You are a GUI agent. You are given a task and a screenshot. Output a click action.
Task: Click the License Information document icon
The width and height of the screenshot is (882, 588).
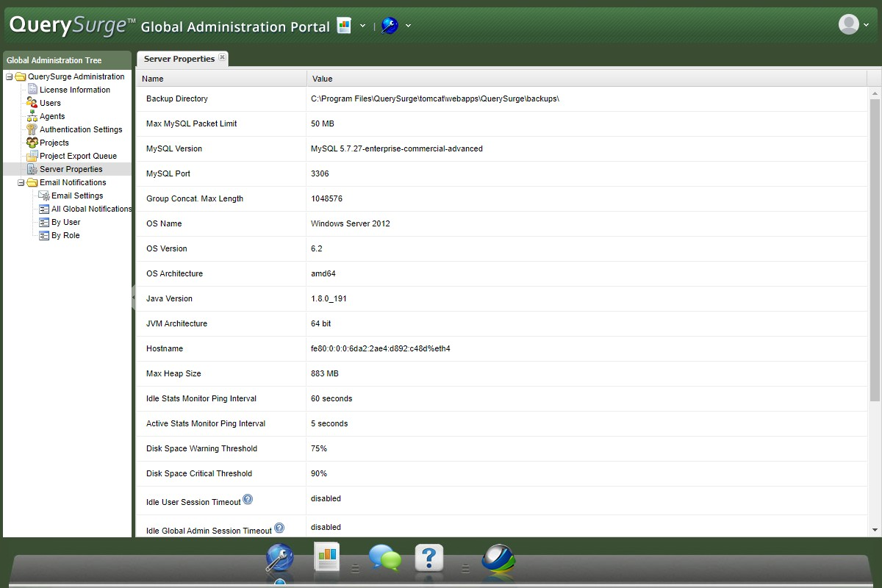pyautogui.click(x=32, y=90)
